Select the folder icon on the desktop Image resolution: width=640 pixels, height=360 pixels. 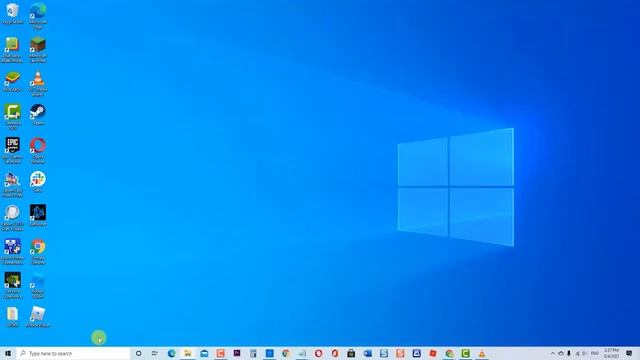click(x=12, y=317)
